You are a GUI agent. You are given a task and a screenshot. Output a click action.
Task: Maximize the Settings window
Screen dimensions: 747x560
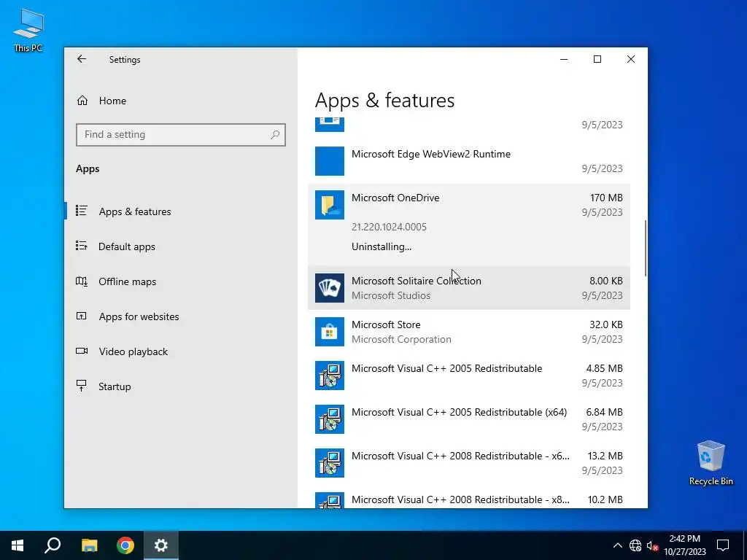(597, 59)
